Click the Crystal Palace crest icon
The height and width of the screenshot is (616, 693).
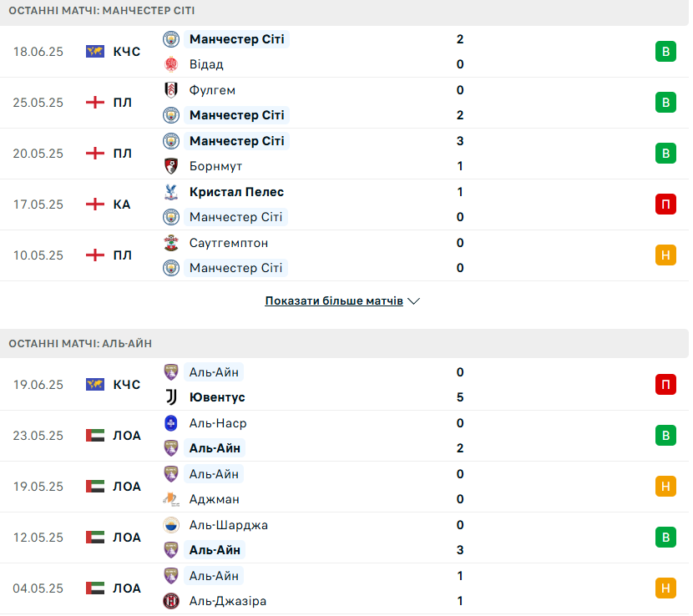(x=171, y=192)
